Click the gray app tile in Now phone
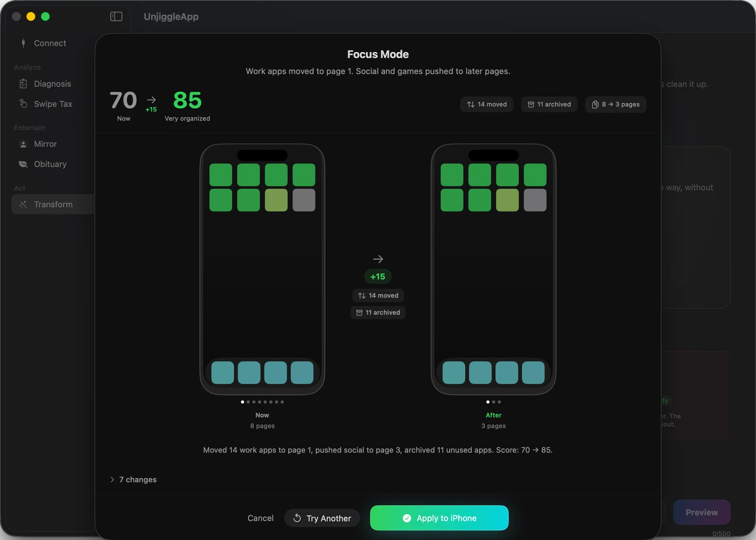This screenshot has width=756, height=540. click(x=304, y=200)
